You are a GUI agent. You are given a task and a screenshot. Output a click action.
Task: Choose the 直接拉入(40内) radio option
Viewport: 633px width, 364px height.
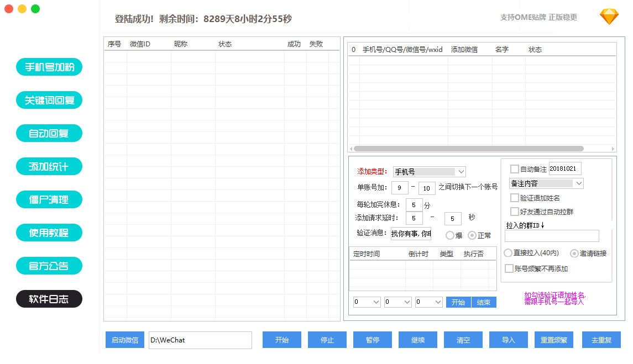coord(508,253)
